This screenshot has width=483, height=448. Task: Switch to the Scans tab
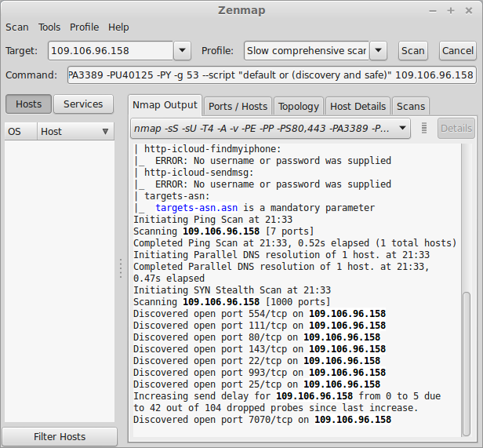[x=411, y=107]
